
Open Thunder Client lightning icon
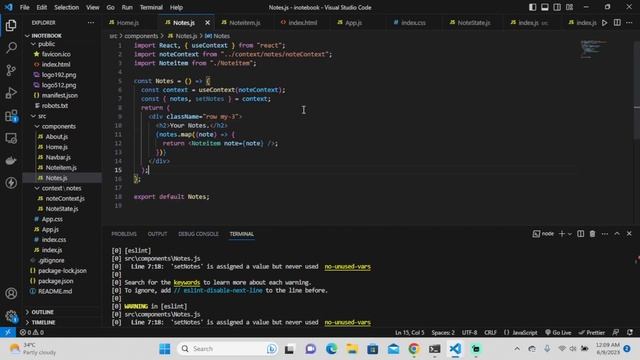point(11,182)
